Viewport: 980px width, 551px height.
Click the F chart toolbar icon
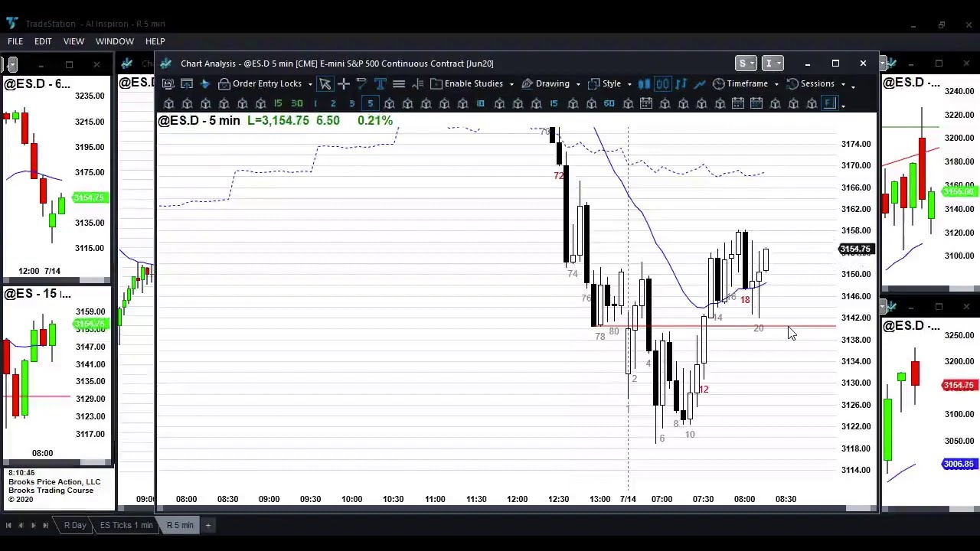point(830,103)
